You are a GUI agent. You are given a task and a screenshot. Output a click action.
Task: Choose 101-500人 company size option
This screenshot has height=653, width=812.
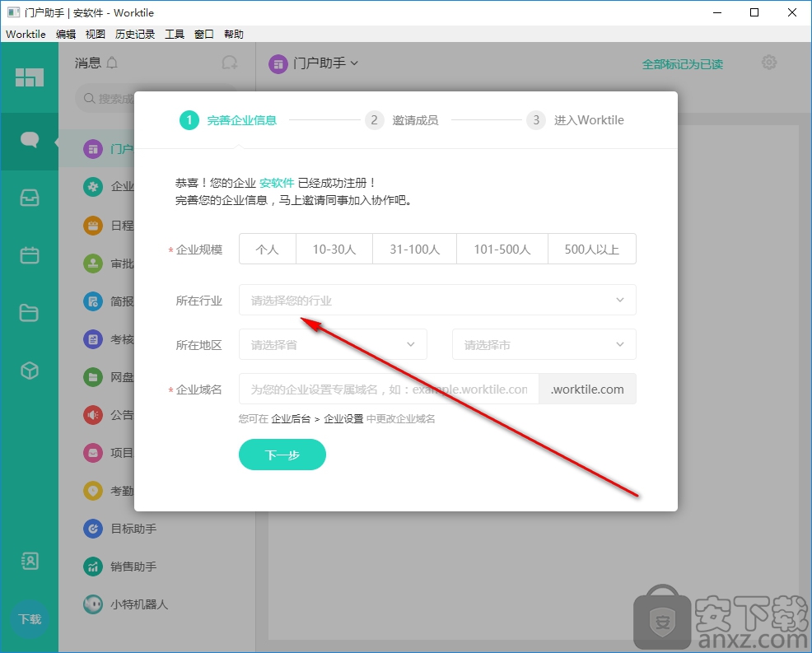click(502, 249)
